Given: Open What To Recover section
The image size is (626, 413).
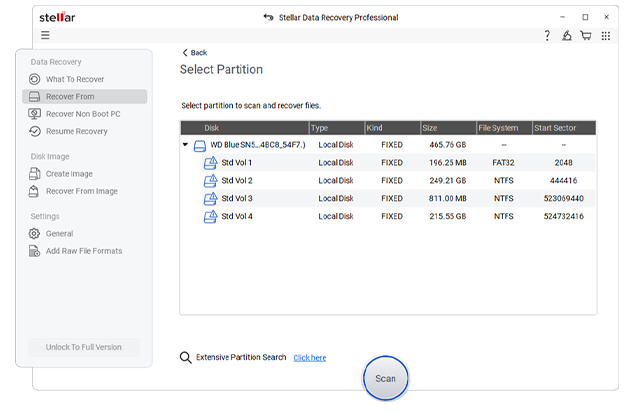Looking at the screenshot, I should (x=75, y=79).
